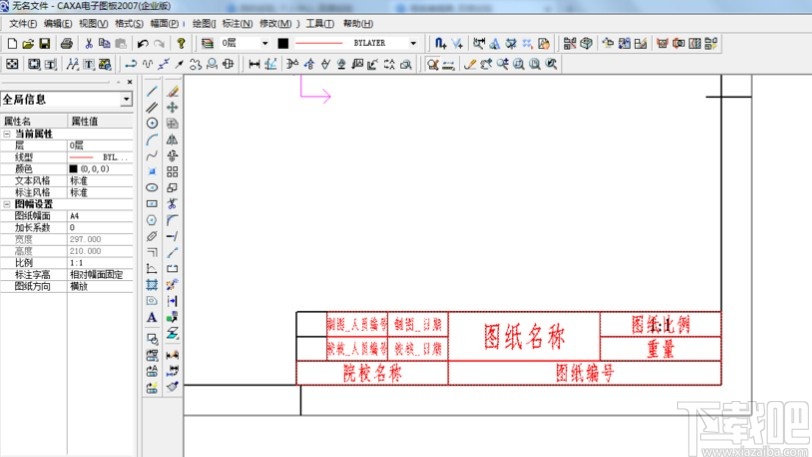The height and width of the screenshot is (457, 812).
Task: Select the Trim scissors tool
Action: [172, 204]
